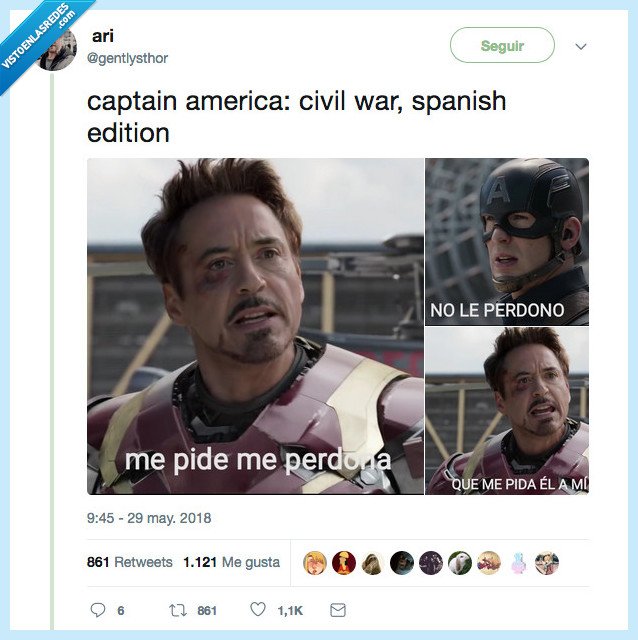The width and height of the screenshot is (638, 640).
Task: Click the VISTOENLASREDES.com corner banner
Action: click(37, 37)
